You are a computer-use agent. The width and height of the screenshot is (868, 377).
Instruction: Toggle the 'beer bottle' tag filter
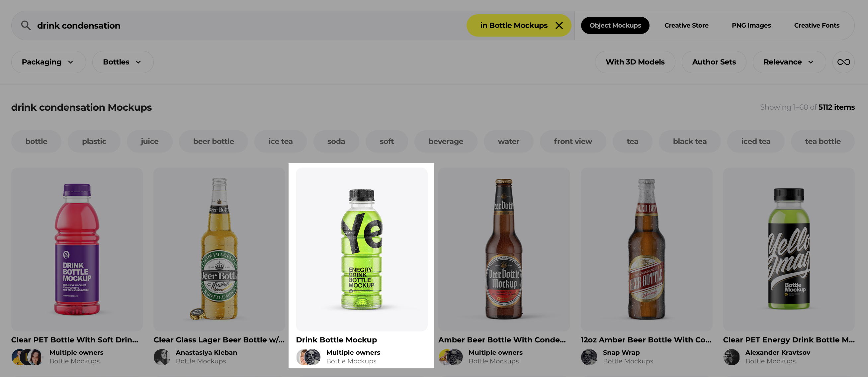point(213,141)
